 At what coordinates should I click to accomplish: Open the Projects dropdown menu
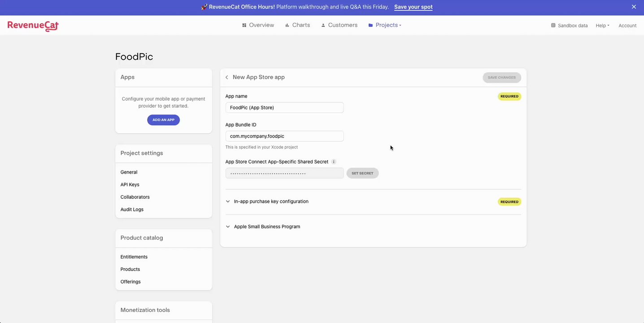[385, 25]
